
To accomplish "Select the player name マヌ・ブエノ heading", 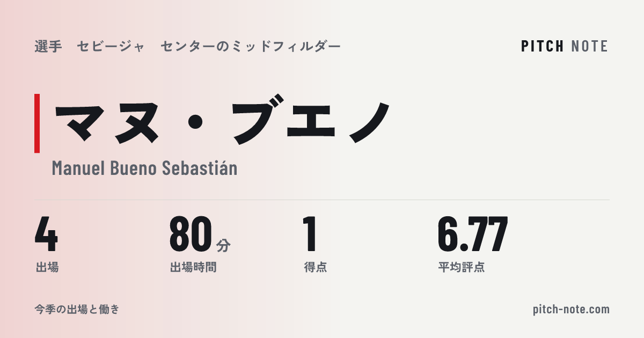I will click(222, 122).
